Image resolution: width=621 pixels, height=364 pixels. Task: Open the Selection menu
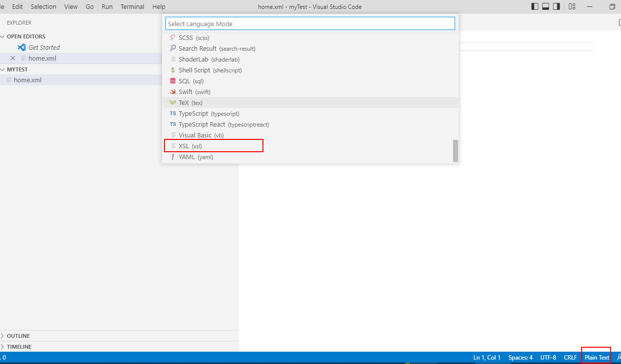43,6
